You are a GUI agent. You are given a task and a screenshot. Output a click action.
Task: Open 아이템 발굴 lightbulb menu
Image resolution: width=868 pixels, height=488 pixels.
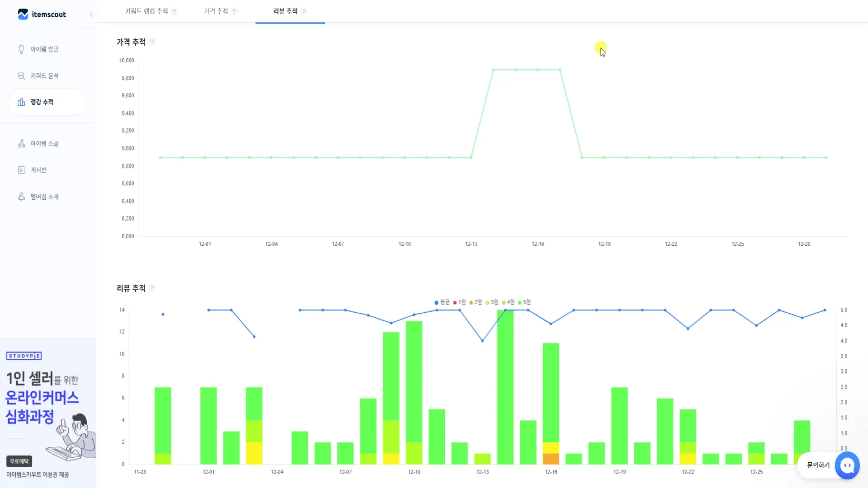[21, 49]
